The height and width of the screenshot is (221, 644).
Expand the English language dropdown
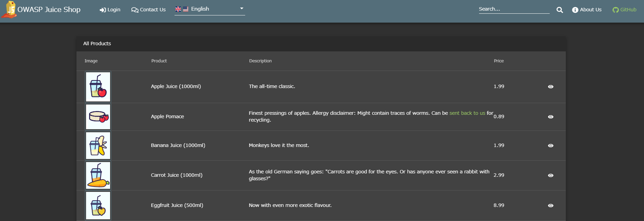click(x=210, y=9)
